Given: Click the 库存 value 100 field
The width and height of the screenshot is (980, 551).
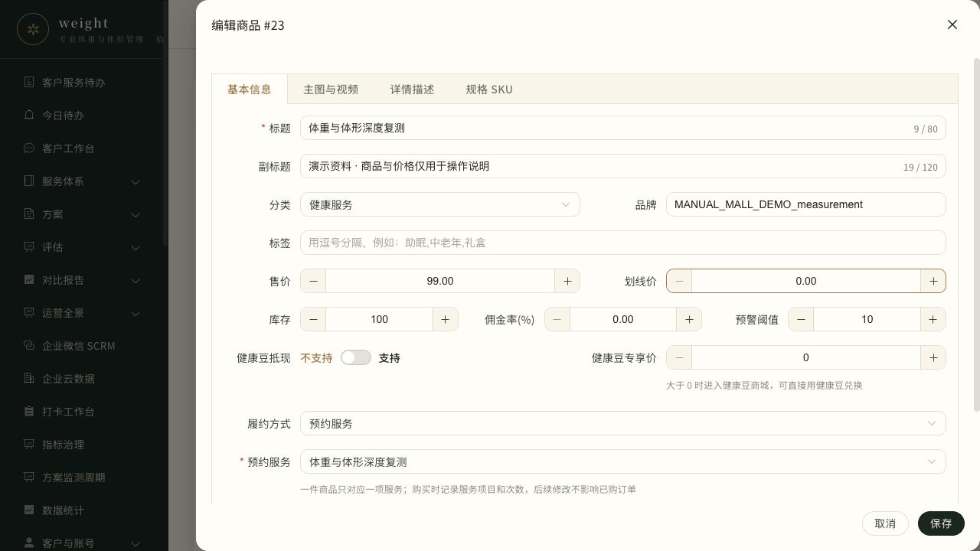Looking at the screenshot, I should pos(380,319).
